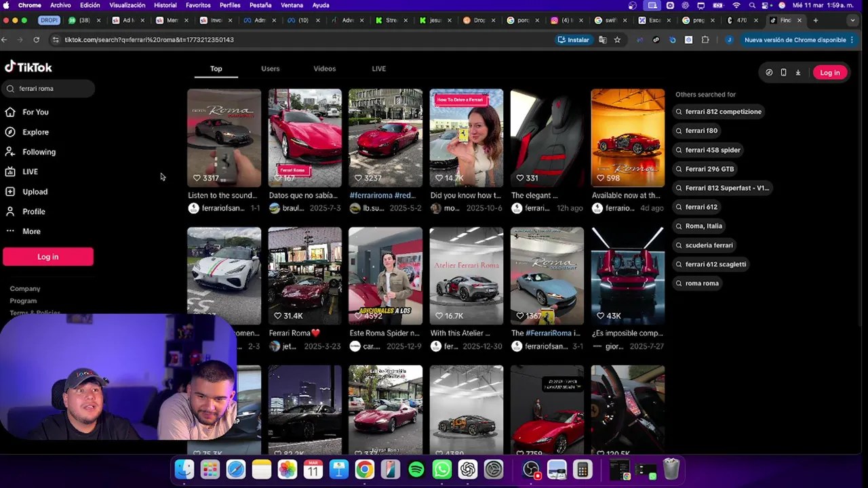This screenshot has width=868, height=488.
Task: Open the Pestaña menu
Action: click(260, 5)
